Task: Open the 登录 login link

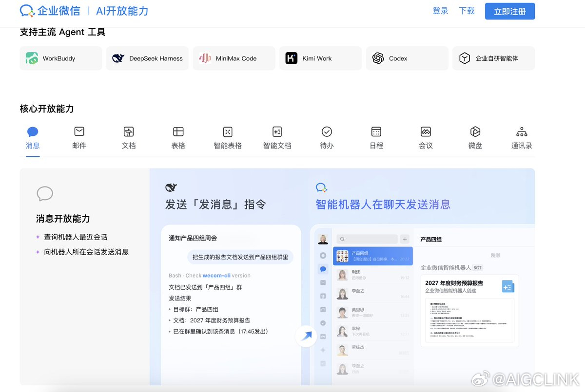Action: tap(440, 11)
